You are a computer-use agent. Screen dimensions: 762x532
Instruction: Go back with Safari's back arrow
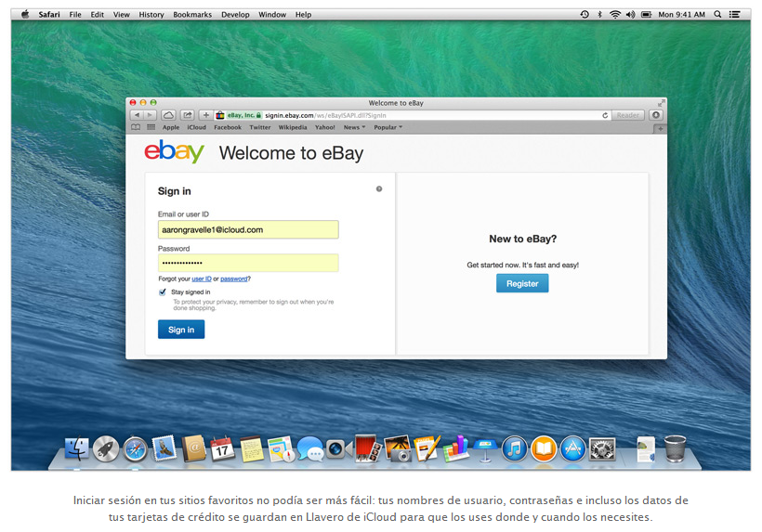[x=137, y=115]
